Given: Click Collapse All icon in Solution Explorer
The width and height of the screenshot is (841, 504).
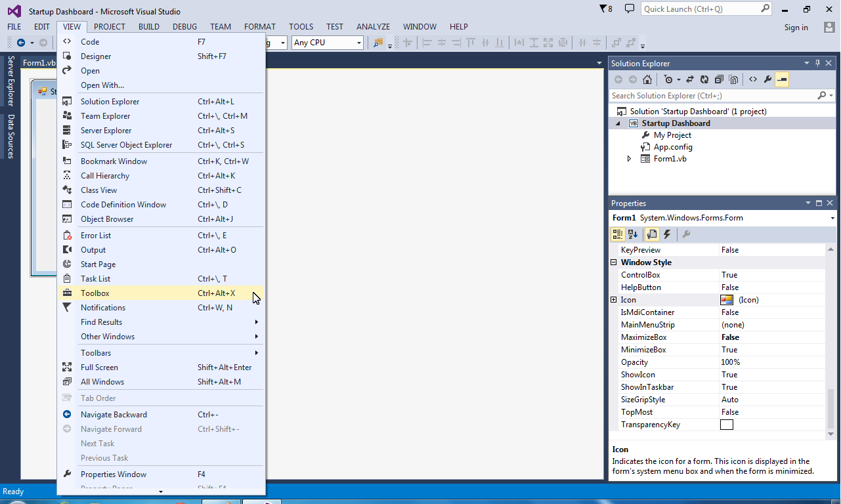Looking at the screenshot, I should coord(719,79).
